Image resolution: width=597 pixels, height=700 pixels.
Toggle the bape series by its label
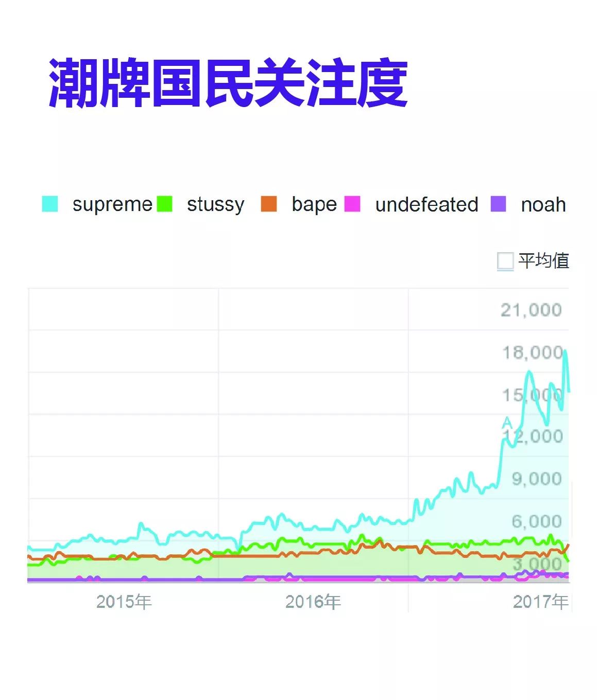314,204
